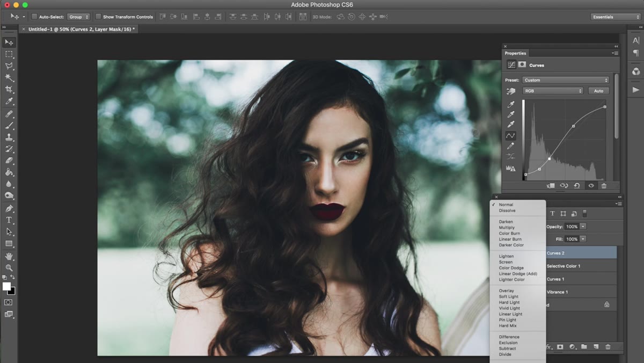Select the Eyedropper tool in the left toolbar
The image size is (644, 363).
(x=9, y=101)
